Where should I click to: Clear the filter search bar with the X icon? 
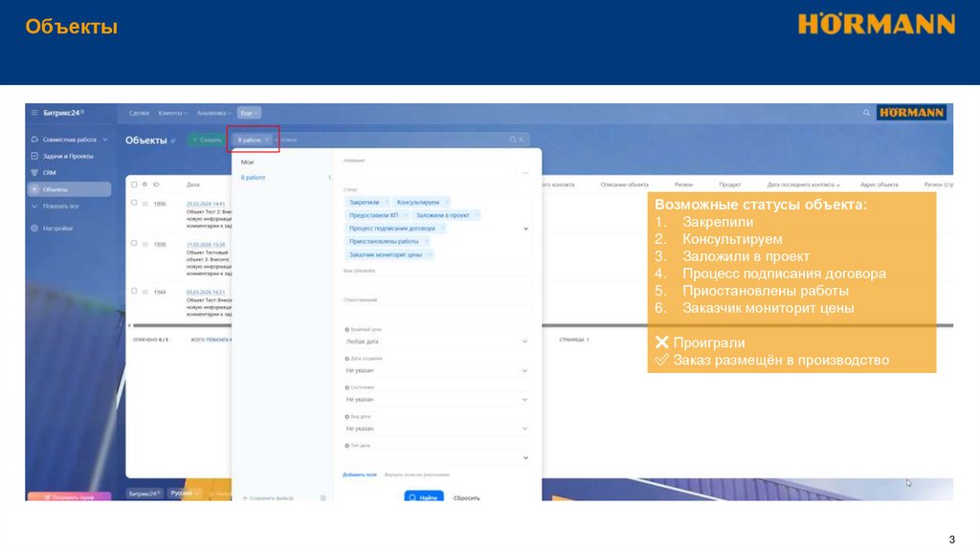pyautogui.click(x=522, y=140)
